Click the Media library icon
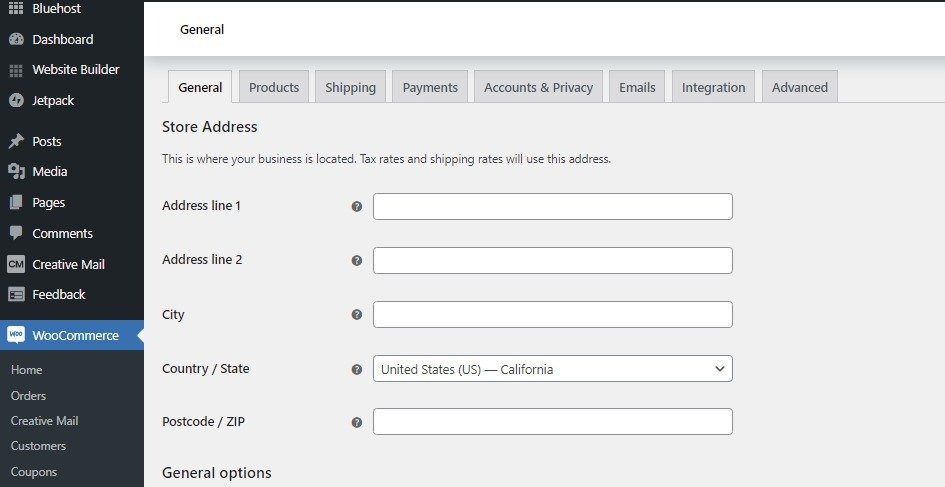The width and height of the screenshot is (945, 487). 16,172
